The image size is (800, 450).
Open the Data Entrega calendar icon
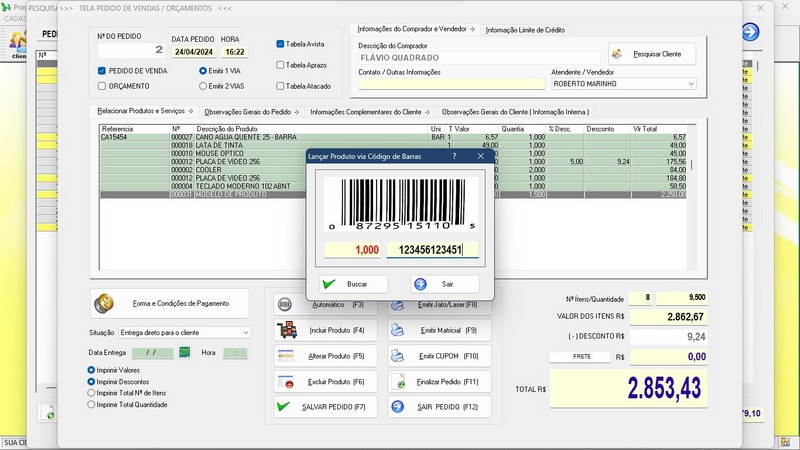185,353
